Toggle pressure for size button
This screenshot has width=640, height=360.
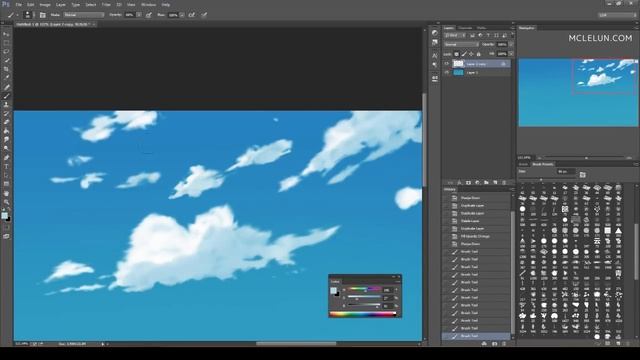click(204, 15)
